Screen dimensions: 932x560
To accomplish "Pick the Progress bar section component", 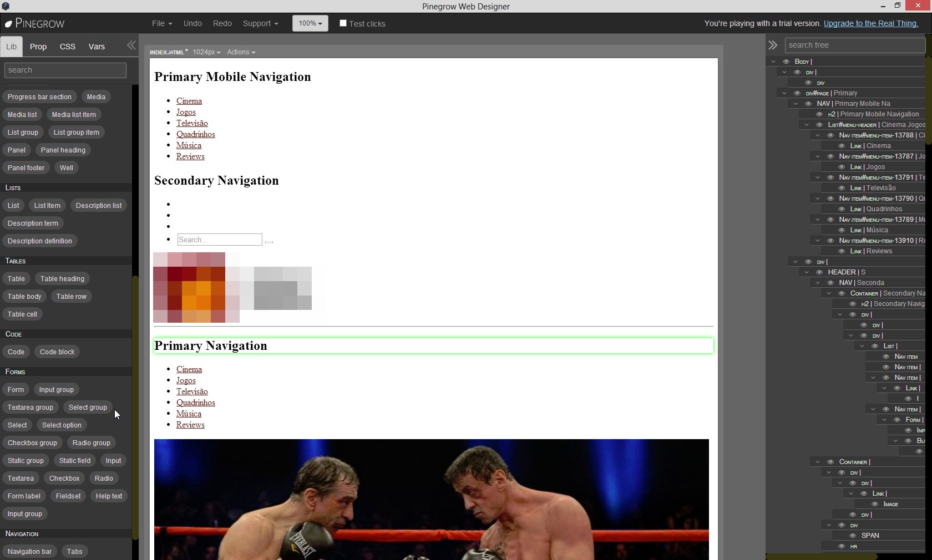I will coord(39,97).
